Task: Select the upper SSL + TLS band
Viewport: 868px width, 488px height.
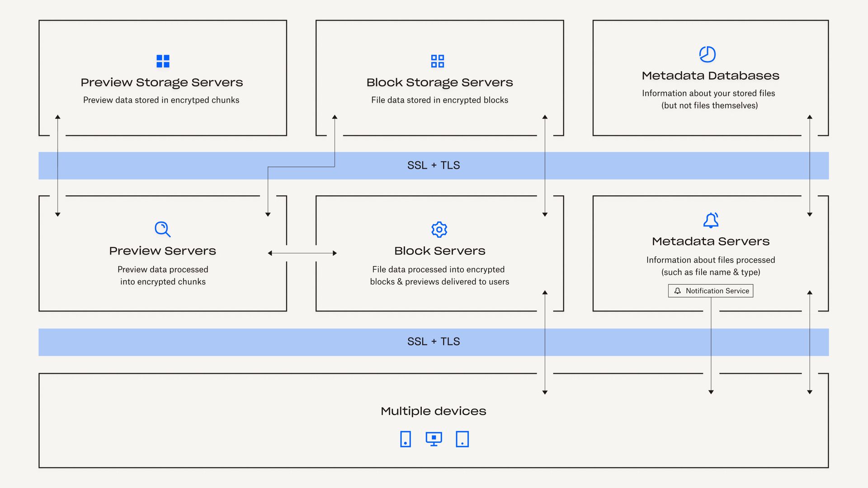Action: pyautogui.click(x=433, y=165)
